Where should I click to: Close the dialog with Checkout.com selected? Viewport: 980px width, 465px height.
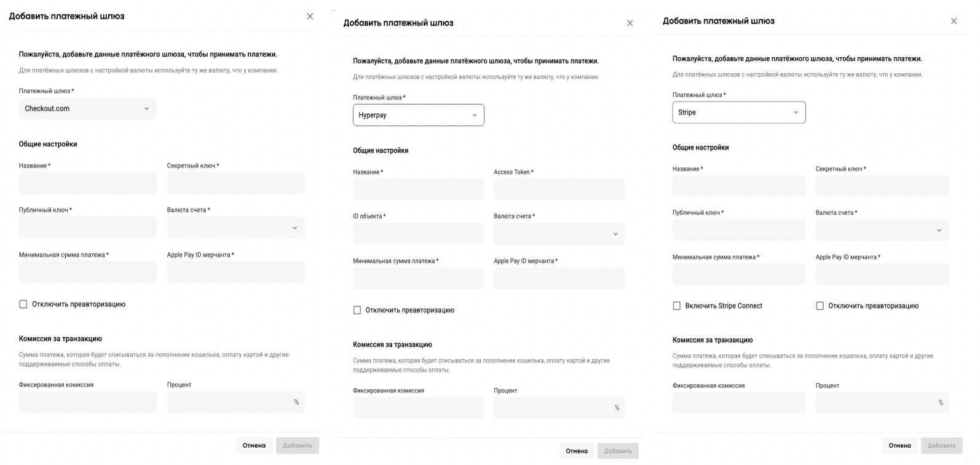pos(310,17)
